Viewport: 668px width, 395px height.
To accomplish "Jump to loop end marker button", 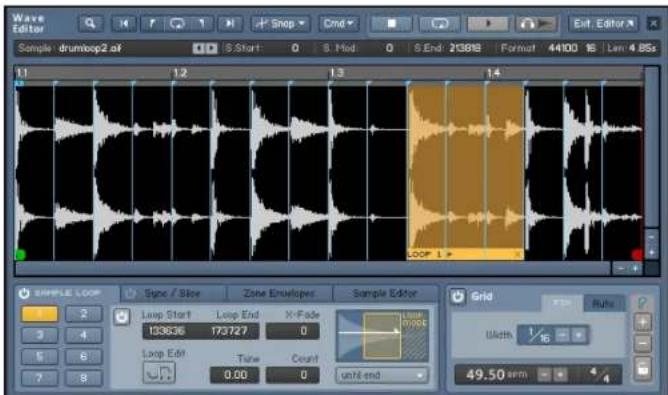I will [203, 23].
